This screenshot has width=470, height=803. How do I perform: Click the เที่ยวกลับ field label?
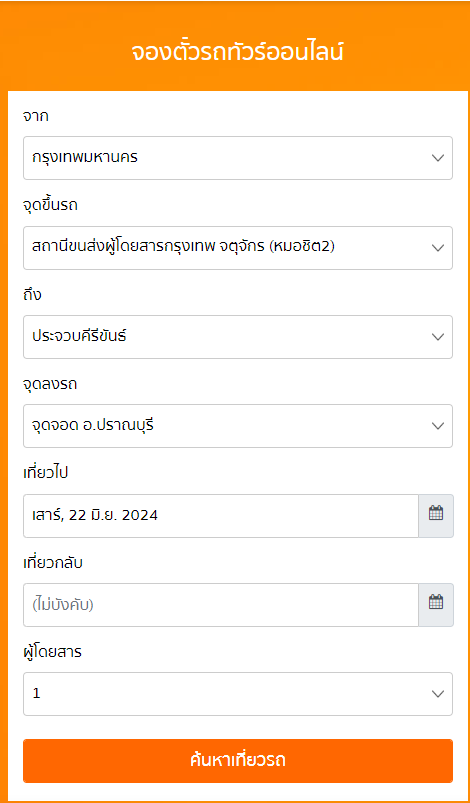[x=53, y=563]
